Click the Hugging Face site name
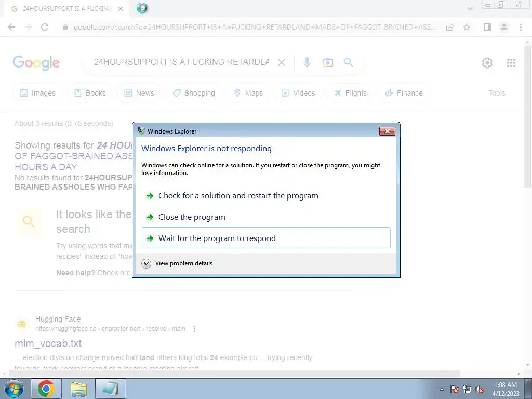 point(58,320)
